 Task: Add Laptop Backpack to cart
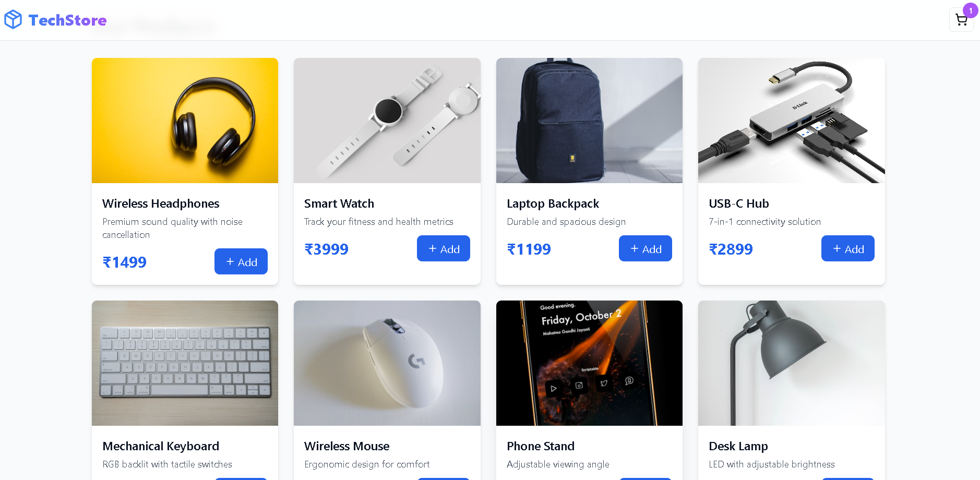click(x=646, y=248)
